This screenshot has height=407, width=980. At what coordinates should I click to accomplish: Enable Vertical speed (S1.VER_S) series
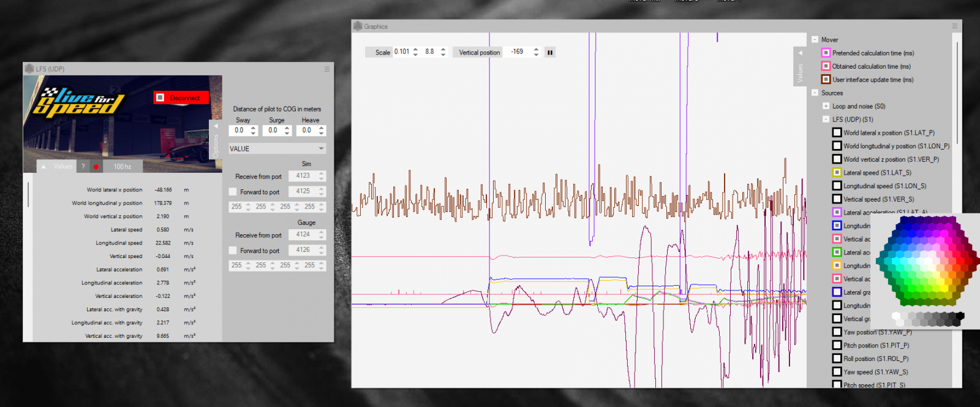tap(837, 199)
